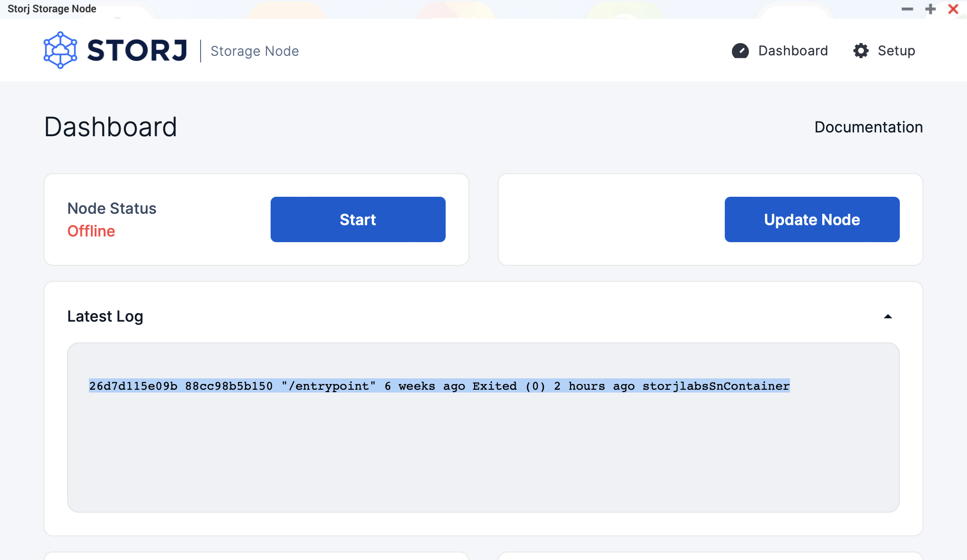The image size is (967, 560).
Task: Click the Offline status text
Action: 91,231
